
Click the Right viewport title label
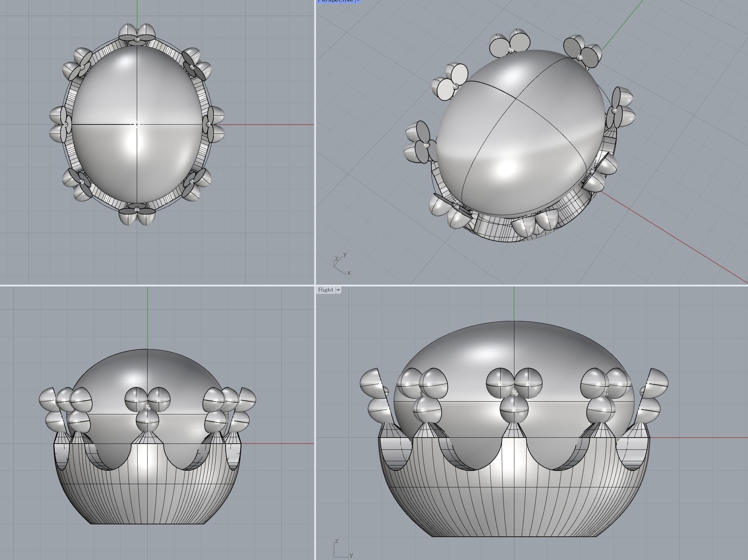coord(325,290)
